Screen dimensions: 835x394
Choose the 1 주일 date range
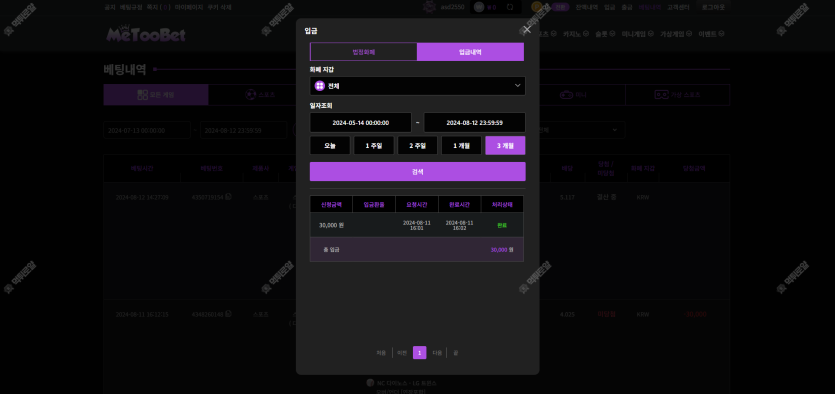[374, 145]
